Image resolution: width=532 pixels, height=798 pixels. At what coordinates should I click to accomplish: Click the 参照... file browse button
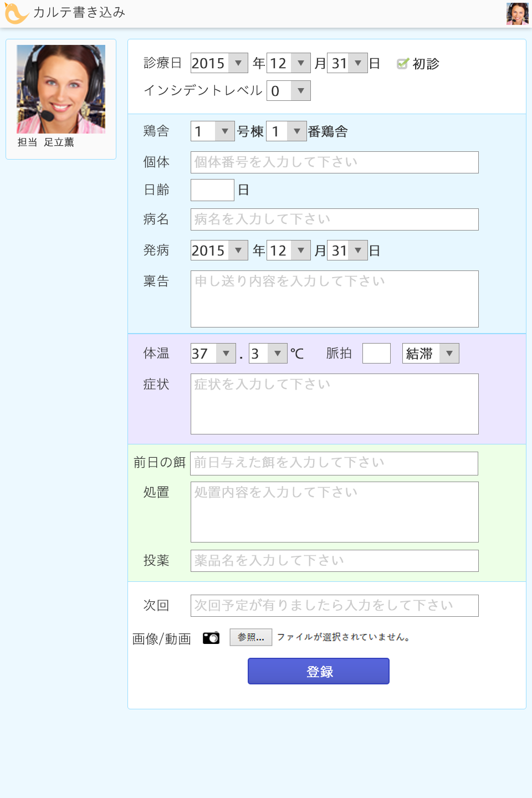[250, 637]
